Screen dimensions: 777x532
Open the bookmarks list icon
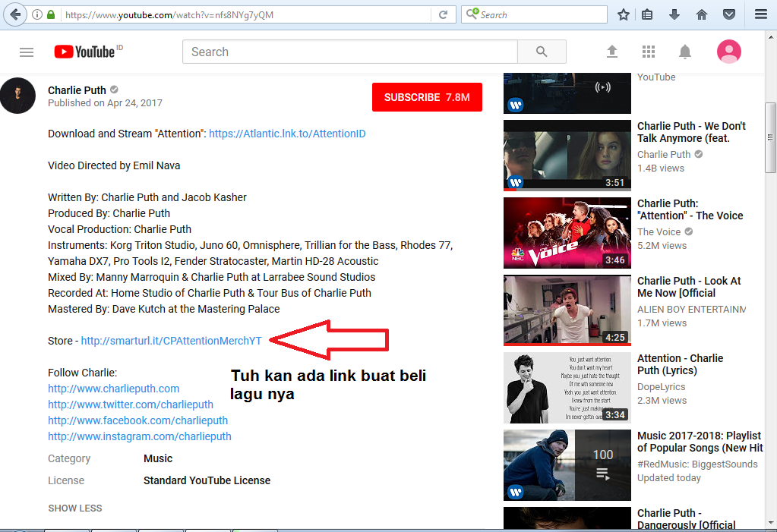tap(647, 15)
